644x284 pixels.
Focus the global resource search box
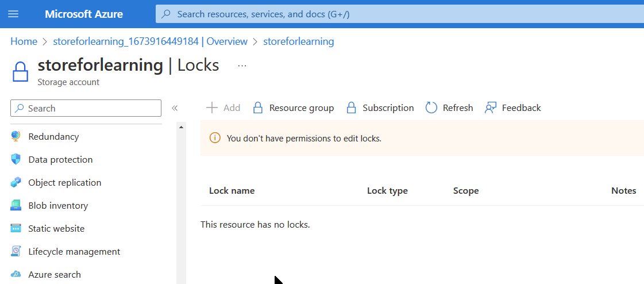[400, 14]
